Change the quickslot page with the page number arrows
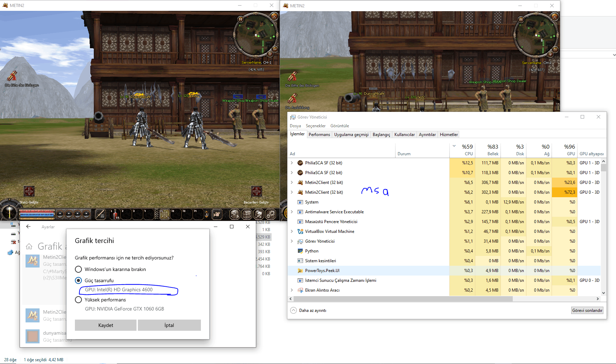The height and width of the screenshot is (364, 616). coord(207,214)
